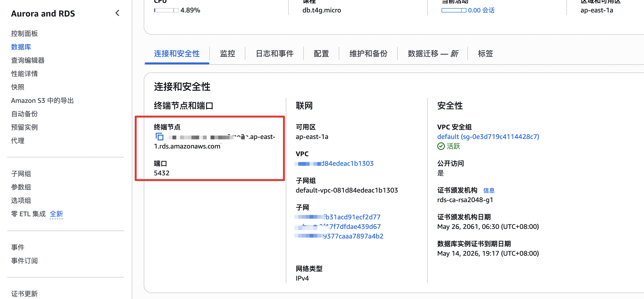
Task: Click certificate authority rds-ca-rsa2048-g1
Action: (465, 200)
